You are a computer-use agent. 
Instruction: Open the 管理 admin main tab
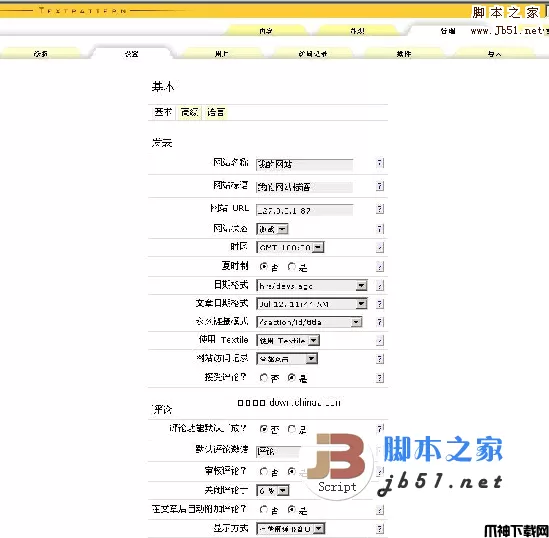(448, 31)
